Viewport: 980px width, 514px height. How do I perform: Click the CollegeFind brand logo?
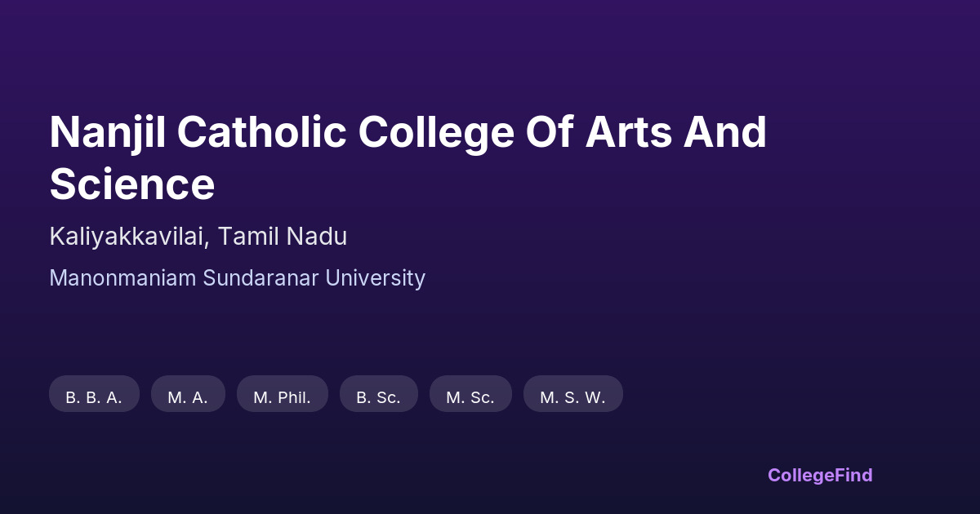pyautogui.click(x=820, y=475)
